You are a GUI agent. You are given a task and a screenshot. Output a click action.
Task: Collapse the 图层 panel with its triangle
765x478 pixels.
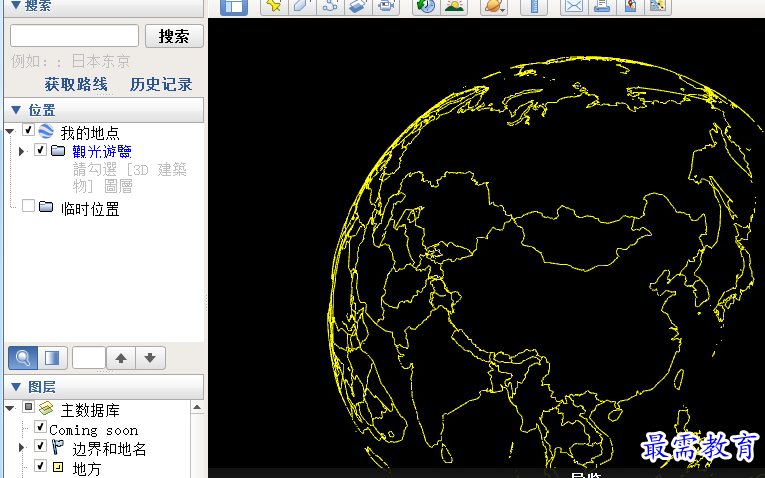[16, 387]
